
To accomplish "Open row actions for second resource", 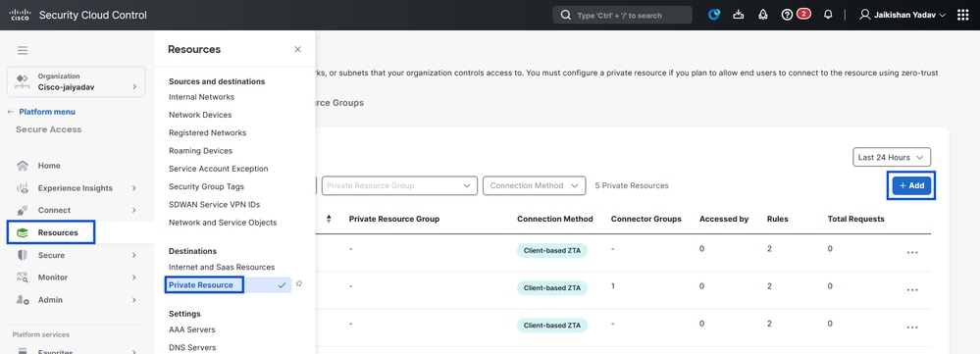I will (x=912, y=289).
